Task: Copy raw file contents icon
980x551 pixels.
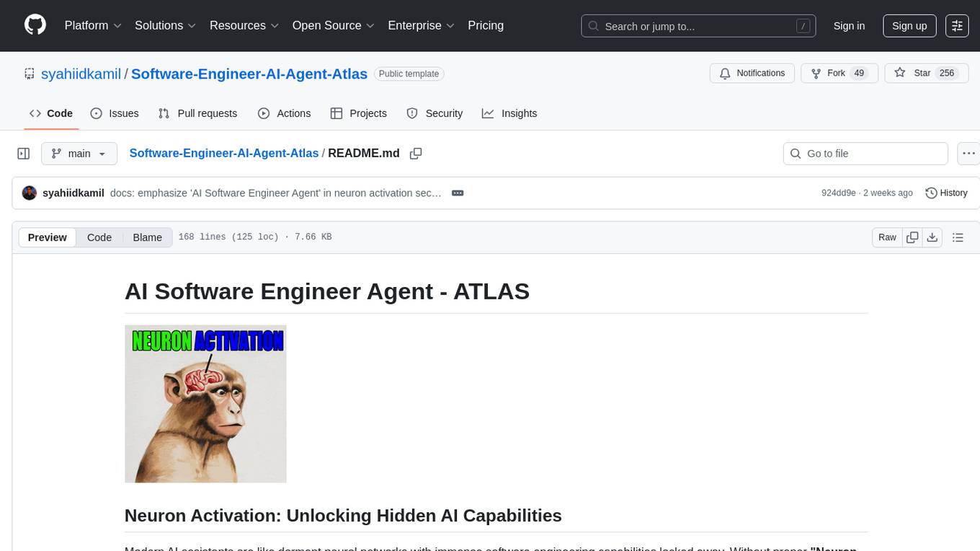Action: pos(912,237)
